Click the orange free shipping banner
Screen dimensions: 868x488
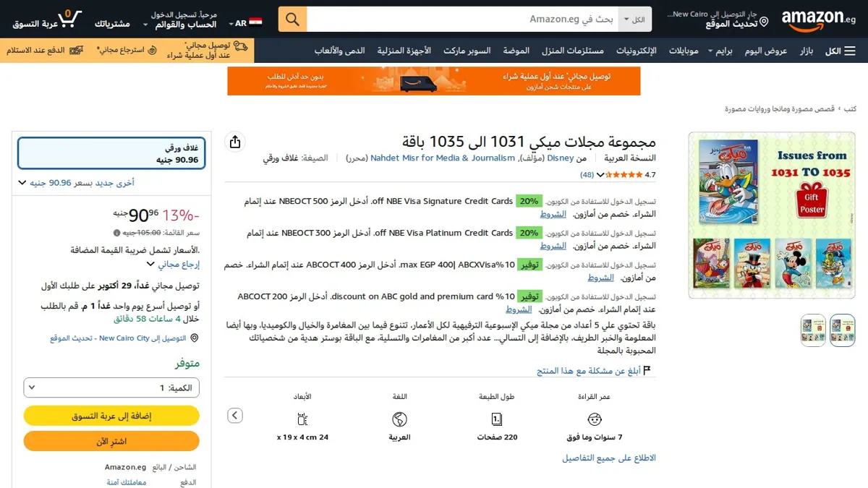pyautogui.click(x=434, y=81)
